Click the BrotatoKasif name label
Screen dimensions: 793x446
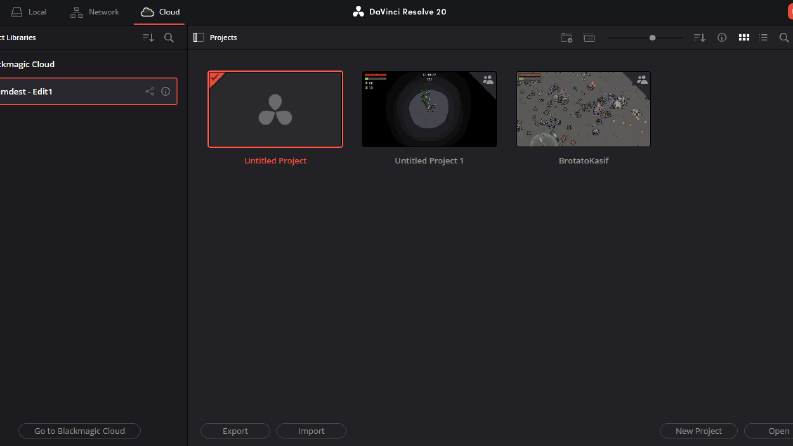(583, 161)
